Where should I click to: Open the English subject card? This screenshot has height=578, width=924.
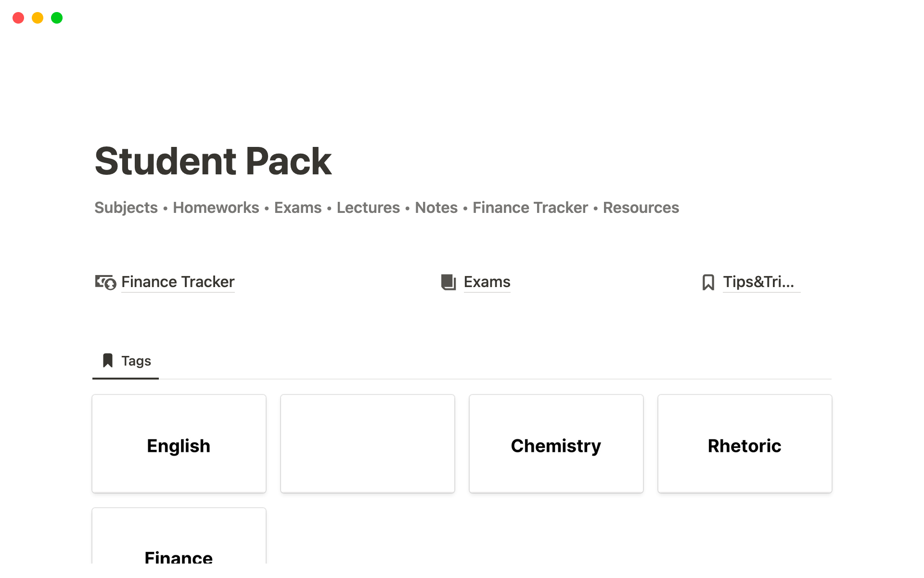point(179,444)
